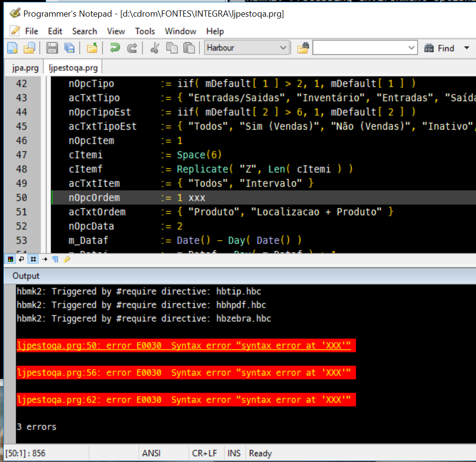Toggle syntax color highlighting button
The image size is (476, 462).
10,259
